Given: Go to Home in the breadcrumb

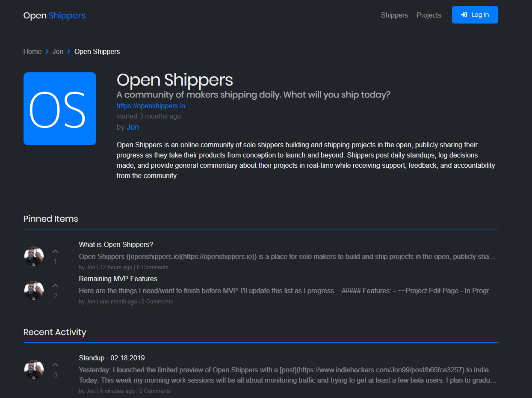Looking at the screenshot, I should tap(33, 51).
